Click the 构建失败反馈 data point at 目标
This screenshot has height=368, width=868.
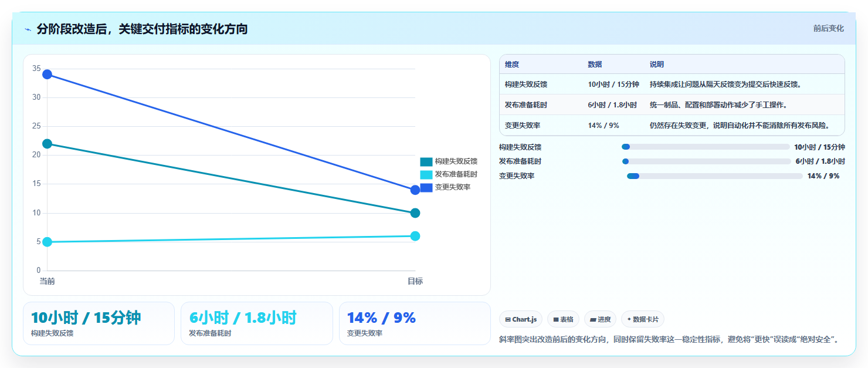pyautogui.click(x=415, y=213)
